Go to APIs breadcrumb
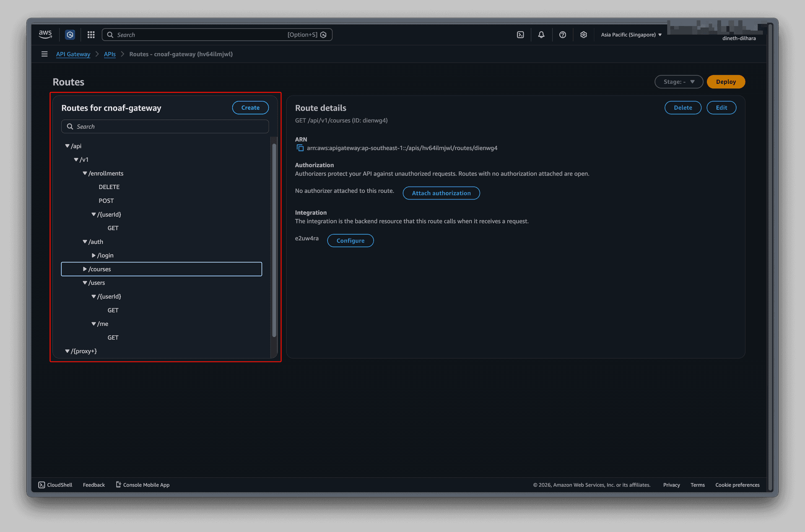Image resolution: width=805 pixels, height=532 pixels. click(x=110, y=54)
